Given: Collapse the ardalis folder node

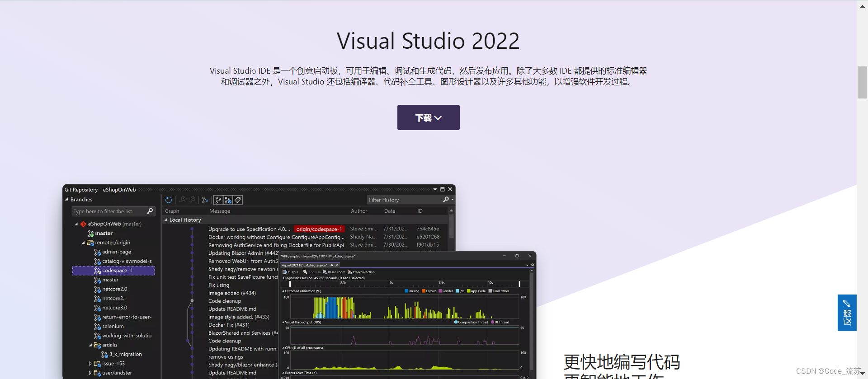Looking at the screenshot, I should pos(90,345).
